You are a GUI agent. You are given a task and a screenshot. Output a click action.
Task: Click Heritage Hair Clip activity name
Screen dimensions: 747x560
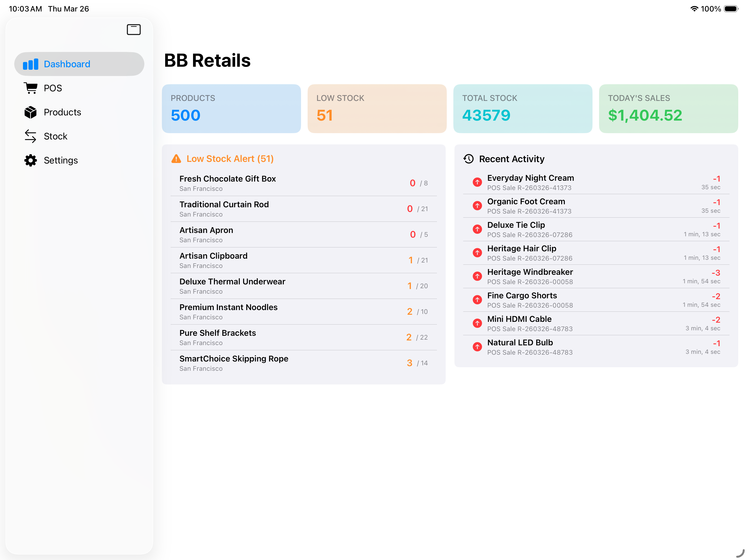[x=521, y=248]
